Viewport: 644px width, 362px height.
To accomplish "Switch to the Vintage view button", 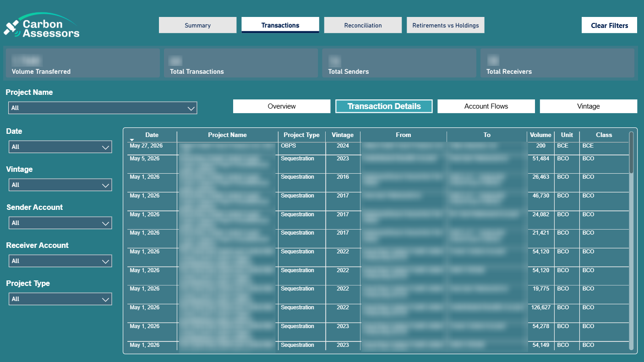I will (589, 106).
